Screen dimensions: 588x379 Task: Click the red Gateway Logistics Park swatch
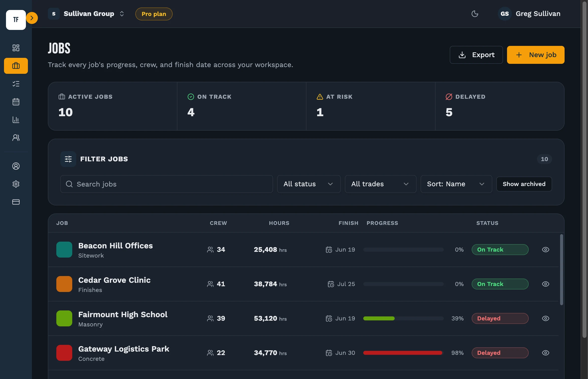64,353
